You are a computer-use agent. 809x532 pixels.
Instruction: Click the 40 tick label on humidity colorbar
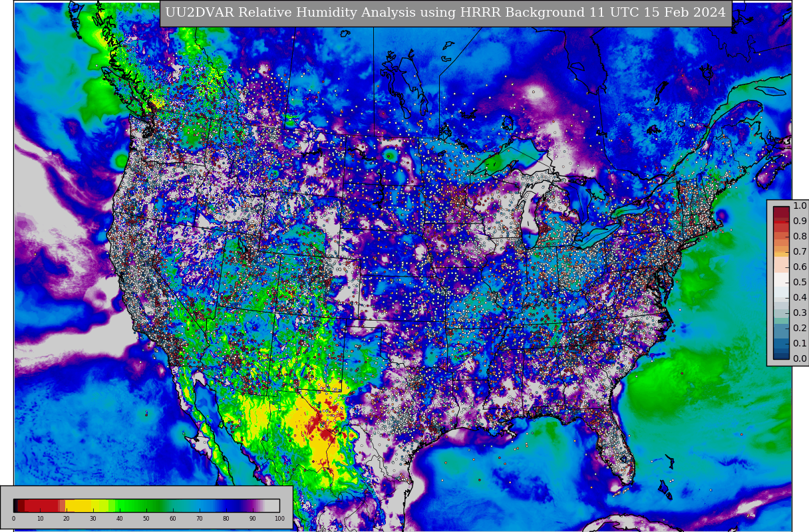pos(120,519)
